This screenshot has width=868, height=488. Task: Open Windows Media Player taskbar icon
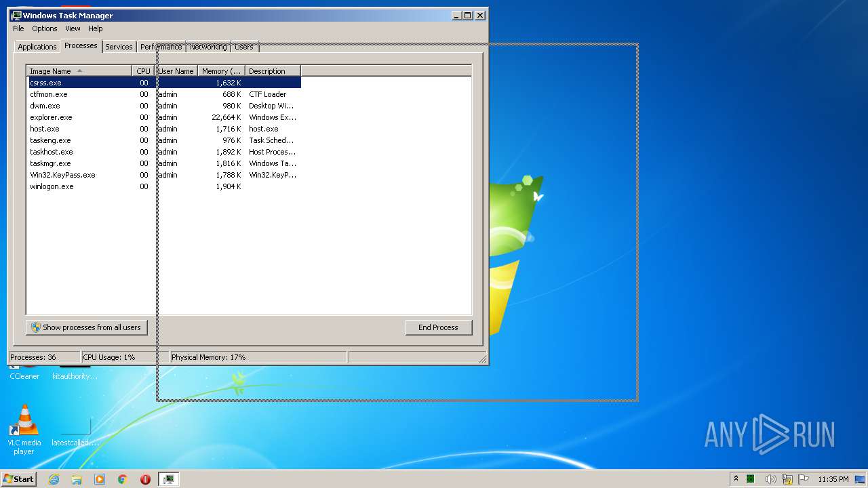[100, 479]
